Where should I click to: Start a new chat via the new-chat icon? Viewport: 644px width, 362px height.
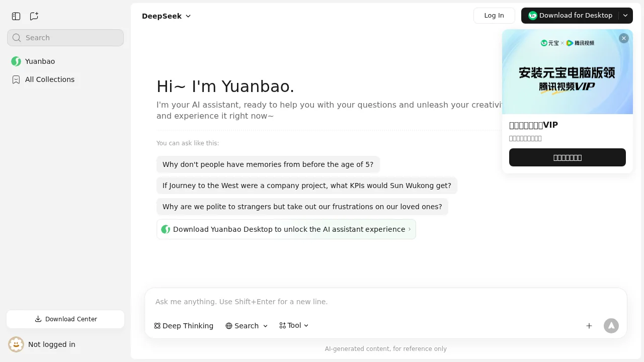[34, 16]
